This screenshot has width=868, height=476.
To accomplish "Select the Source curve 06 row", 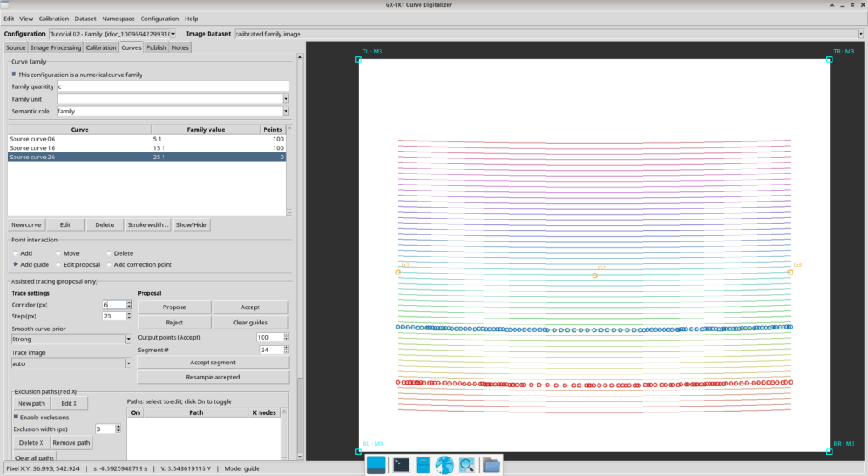I will 147,139.
